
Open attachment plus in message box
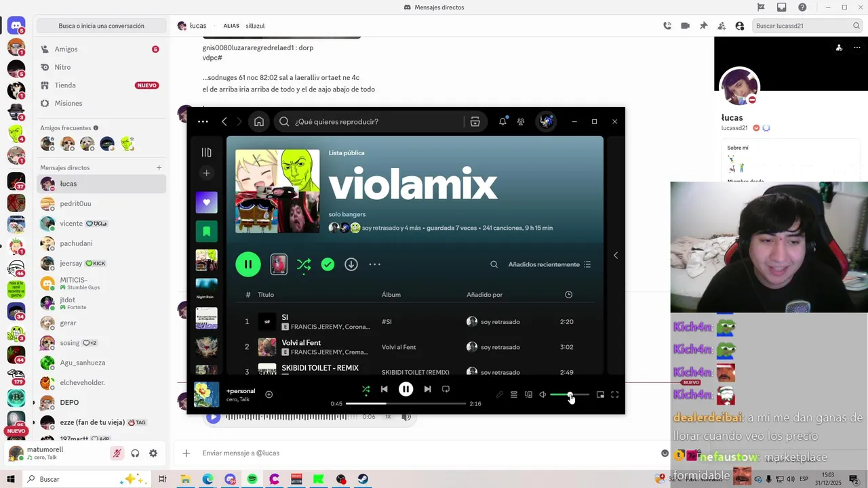coord(186,453)
